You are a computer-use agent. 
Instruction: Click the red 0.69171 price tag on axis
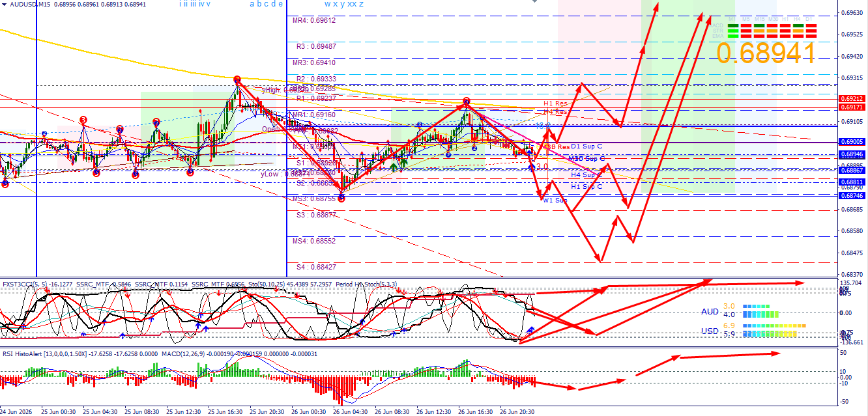click(852, 107)
